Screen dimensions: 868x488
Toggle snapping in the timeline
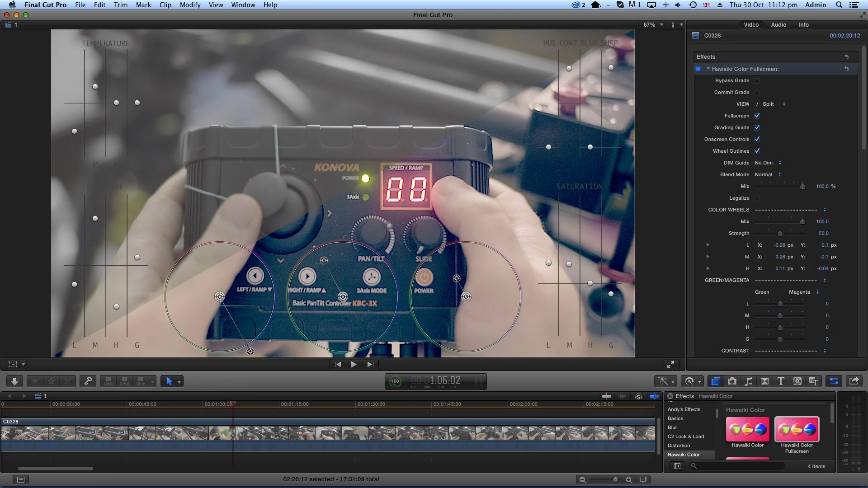point(654,396)
